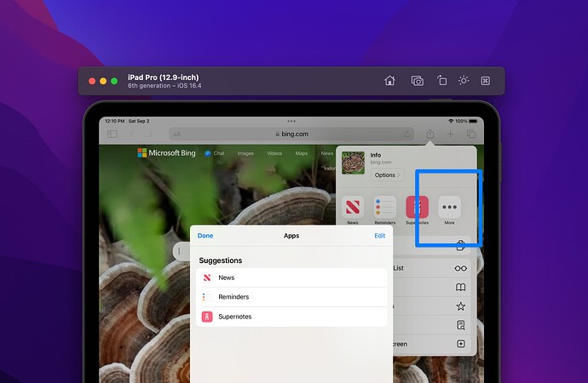Click the Copy icon in the share actions

pyautogui.click(x=460, y=245)
